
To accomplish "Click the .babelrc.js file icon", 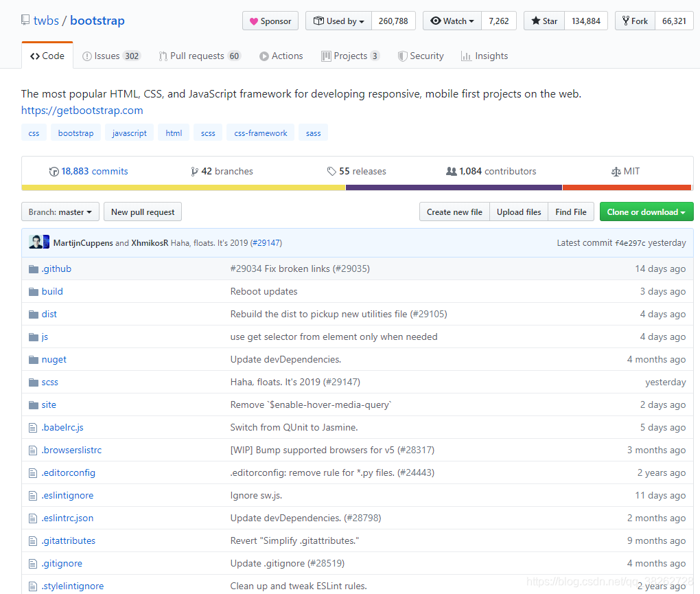I will (32, 428).
